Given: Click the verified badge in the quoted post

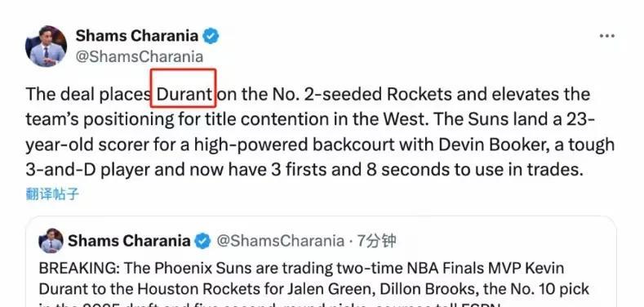Looking at the screenshot, I should 202,241.
